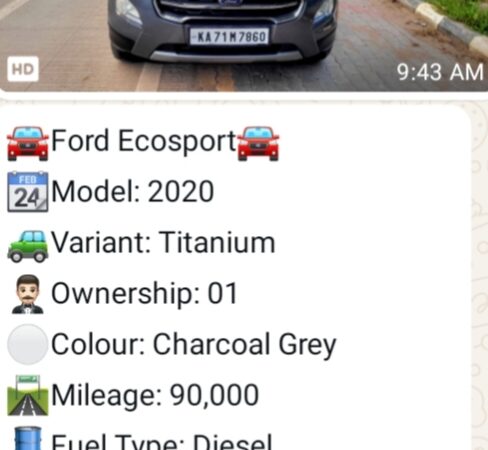Image resolution: width=488 pixels, height=450 pixels.
Task: Open the car photo message
Action: pyautogui.click(x=244, y=45)
